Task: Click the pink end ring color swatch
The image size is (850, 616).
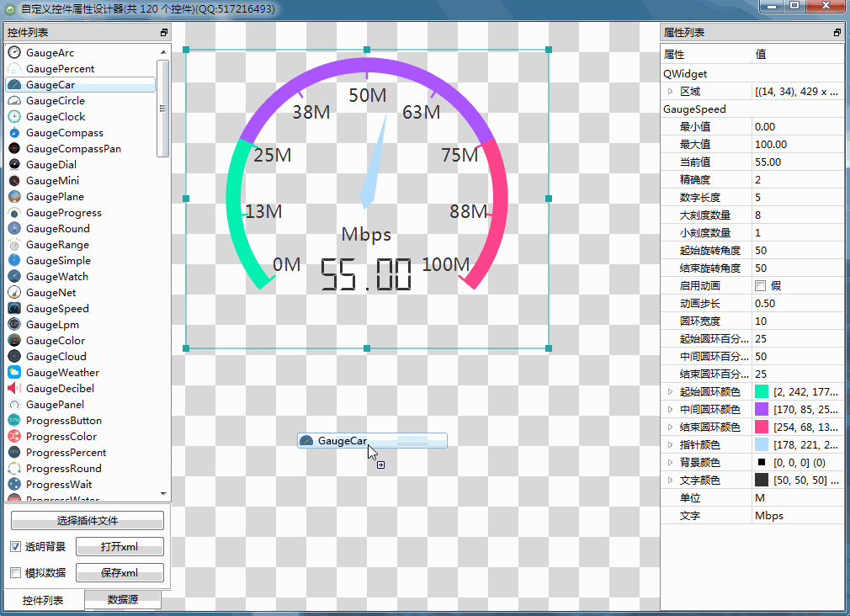Action: click(762, 427)
